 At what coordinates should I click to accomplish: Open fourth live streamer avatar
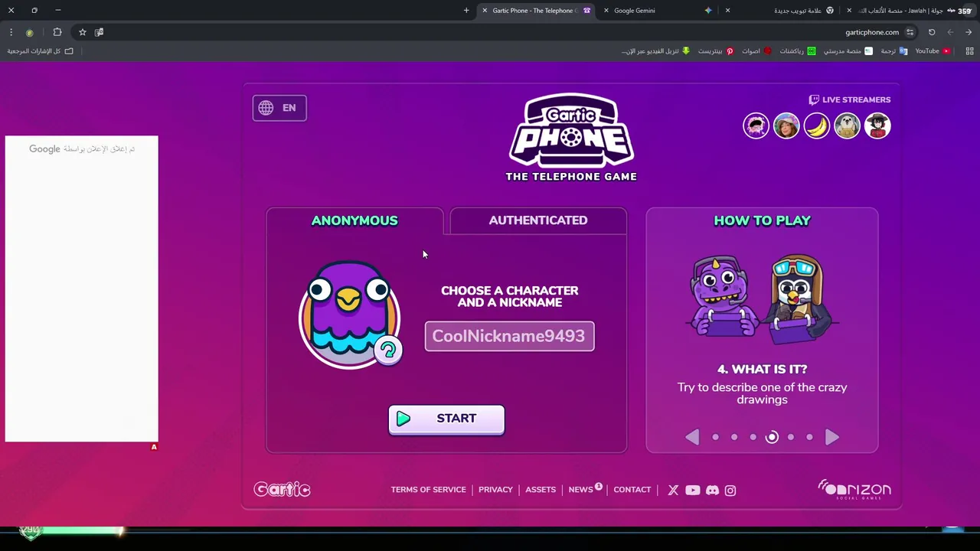pos(847,126)
